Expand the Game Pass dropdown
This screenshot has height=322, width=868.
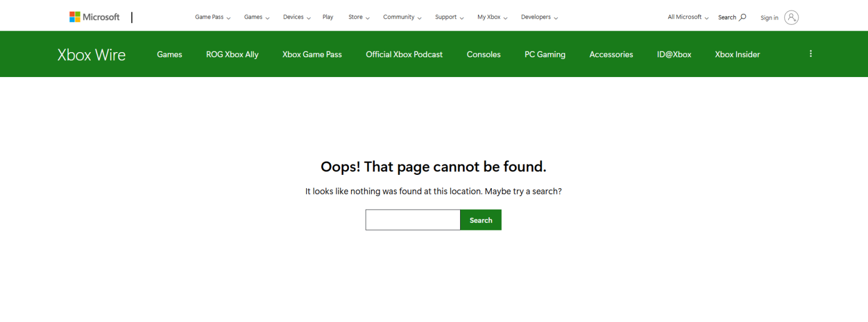(x=212, y=17)
